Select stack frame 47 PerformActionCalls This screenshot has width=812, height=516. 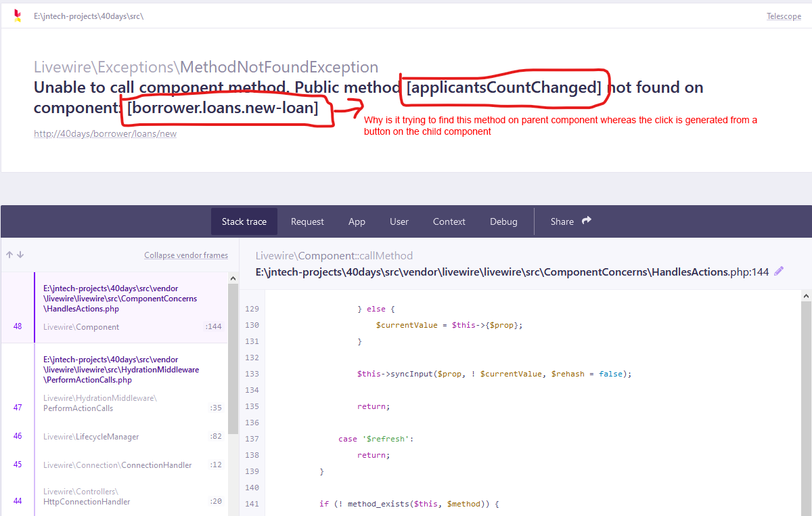[x=114, y=384]
